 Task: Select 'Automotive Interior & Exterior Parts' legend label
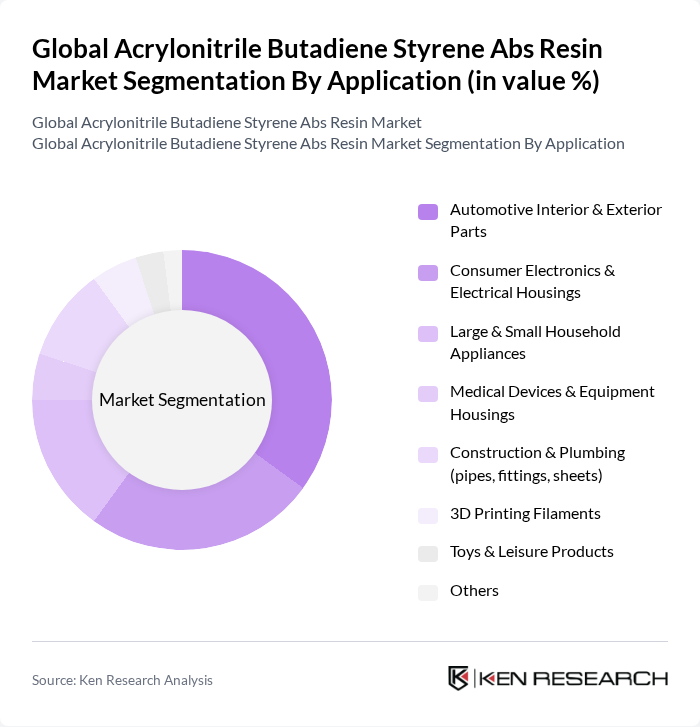556,221
